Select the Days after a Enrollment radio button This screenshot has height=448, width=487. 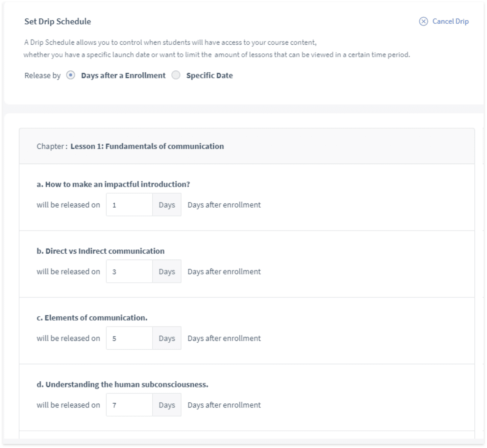click(x=70, y=75)
